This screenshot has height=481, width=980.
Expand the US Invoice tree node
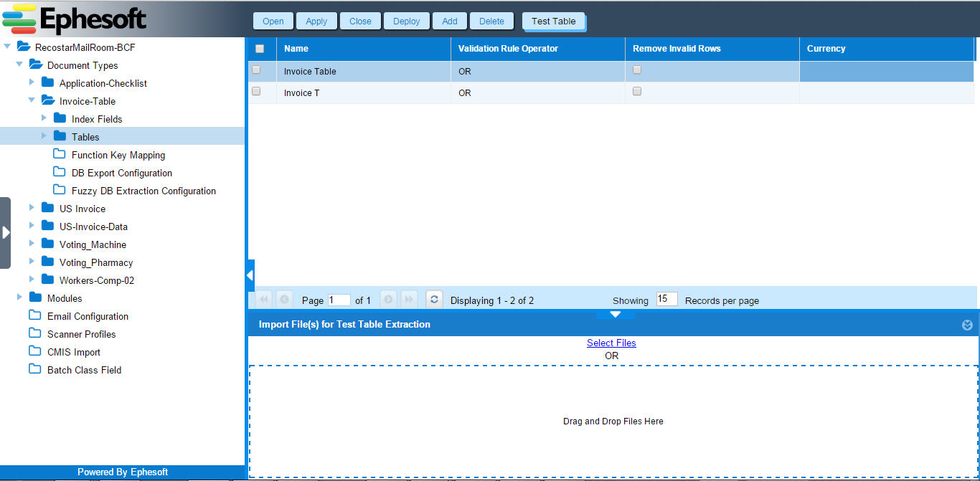32,209
